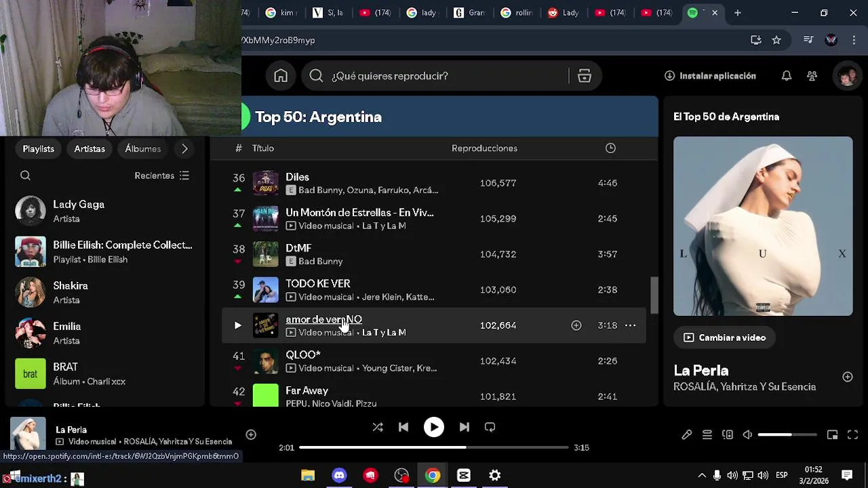Select the Álbumes filter chip

(142, 148)
